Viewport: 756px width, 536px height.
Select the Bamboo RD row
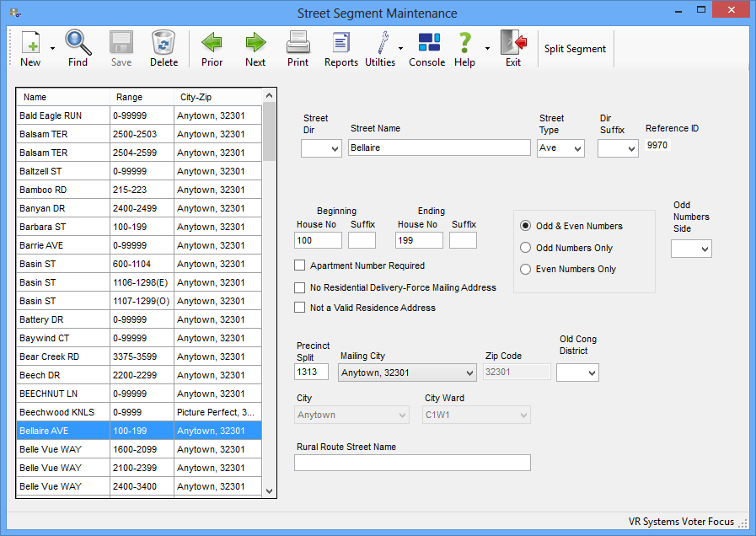pos(139,190)
